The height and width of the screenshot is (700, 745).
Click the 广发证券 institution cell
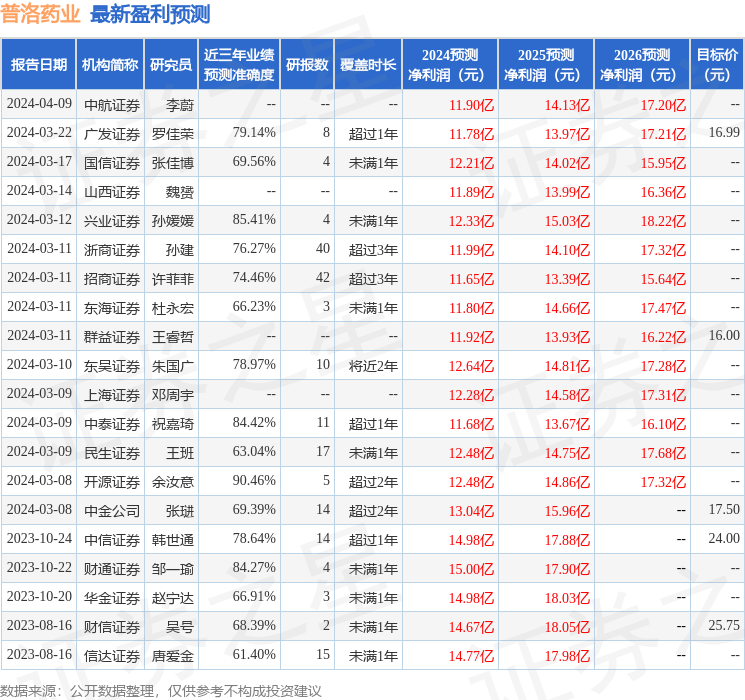click(x=112, y=134)
